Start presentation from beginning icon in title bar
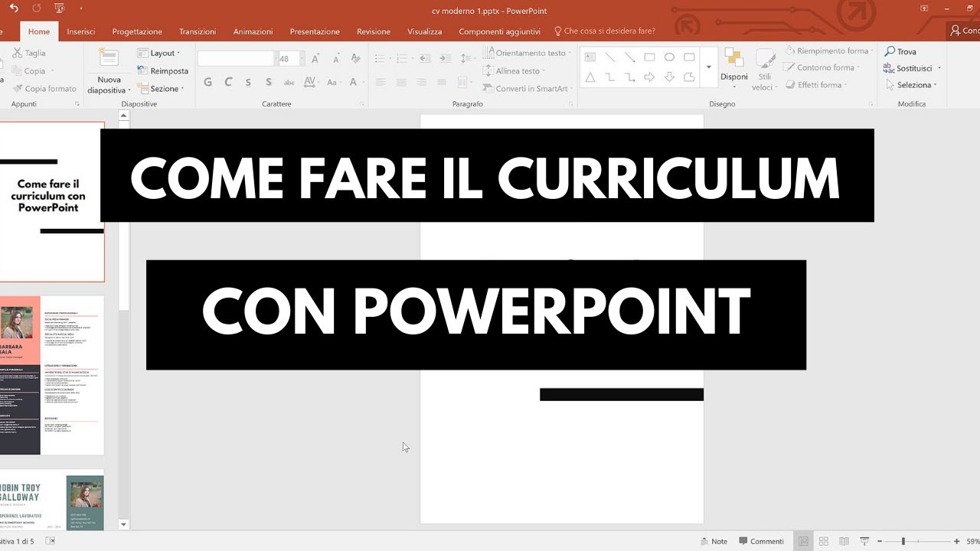This screenshot has height=551, width=980. click(60, 8)
